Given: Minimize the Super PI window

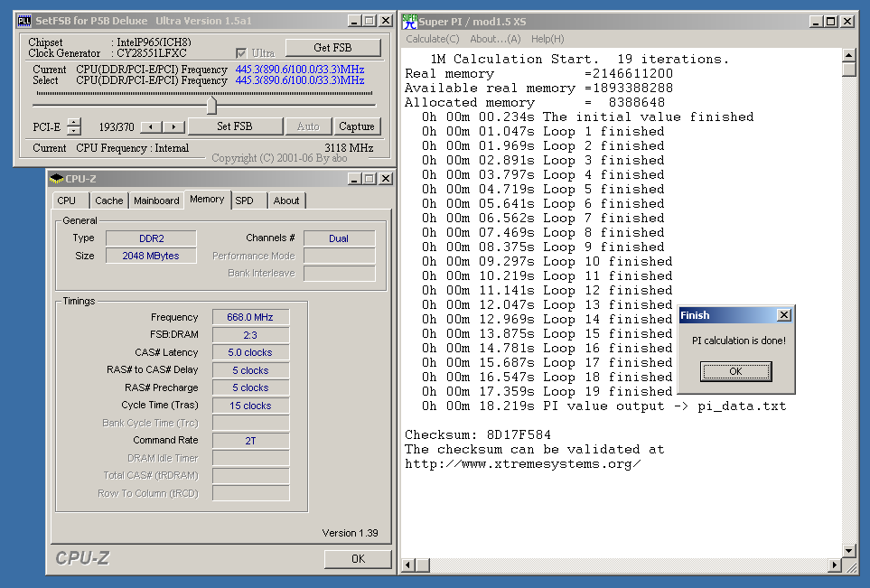Looking at the screenshot, I should click(815, 21).
